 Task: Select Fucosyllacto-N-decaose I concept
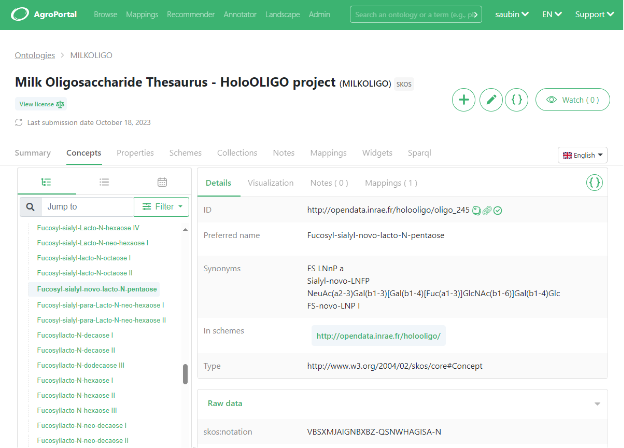point(75,335)
